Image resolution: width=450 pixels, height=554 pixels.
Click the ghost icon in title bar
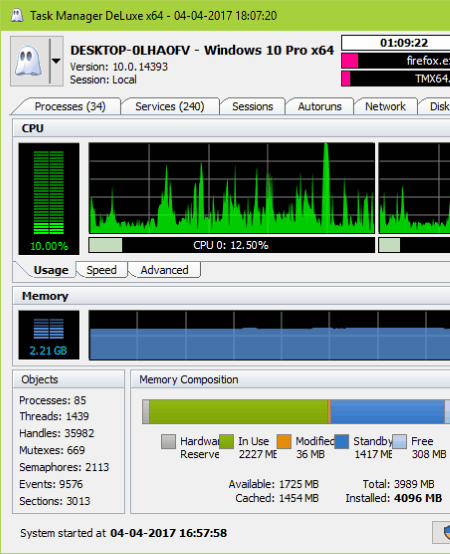tap(17, 16)
